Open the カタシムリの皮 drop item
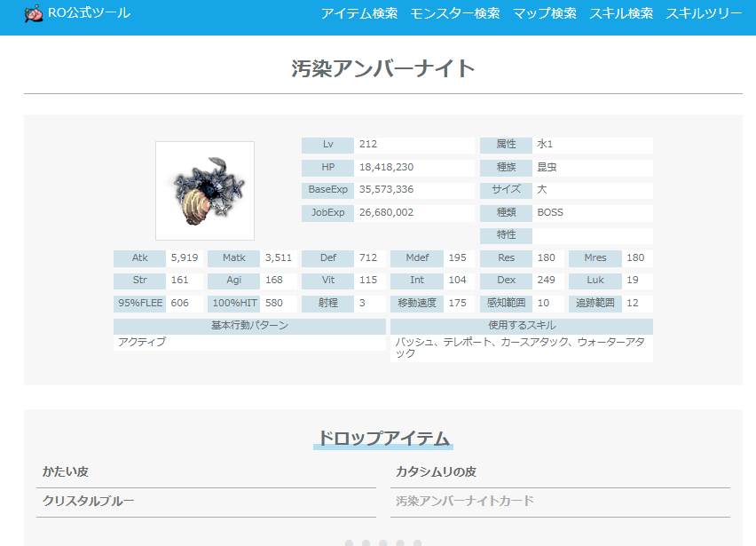The image size is (756, 546). click(x=437, y=472)
